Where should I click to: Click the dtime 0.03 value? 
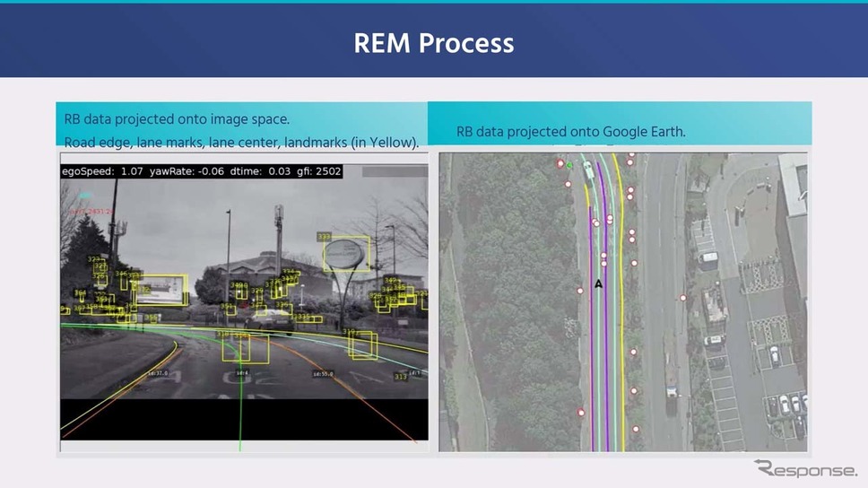pos(260,171)
